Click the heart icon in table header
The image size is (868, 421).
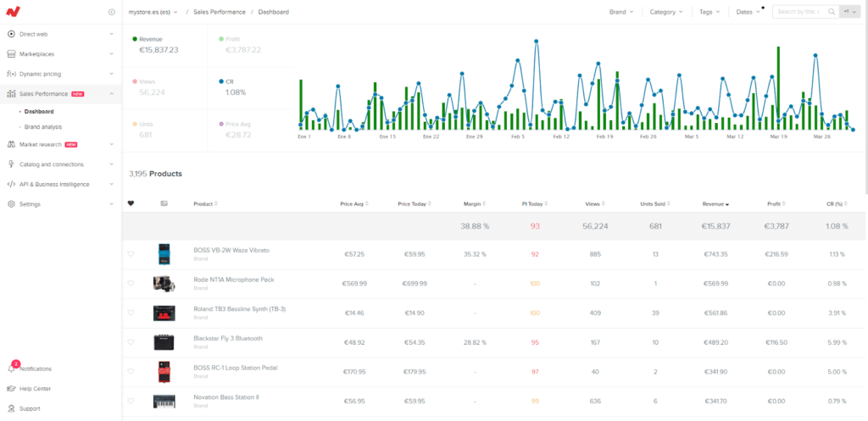pos(131,204)
